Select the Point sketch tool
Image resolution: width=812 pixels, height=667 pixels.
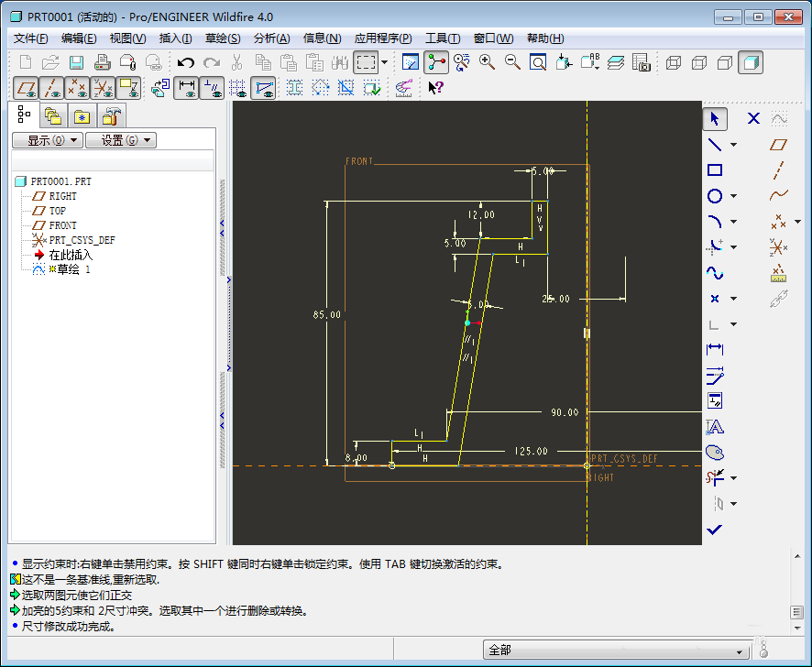pos(715,299)
